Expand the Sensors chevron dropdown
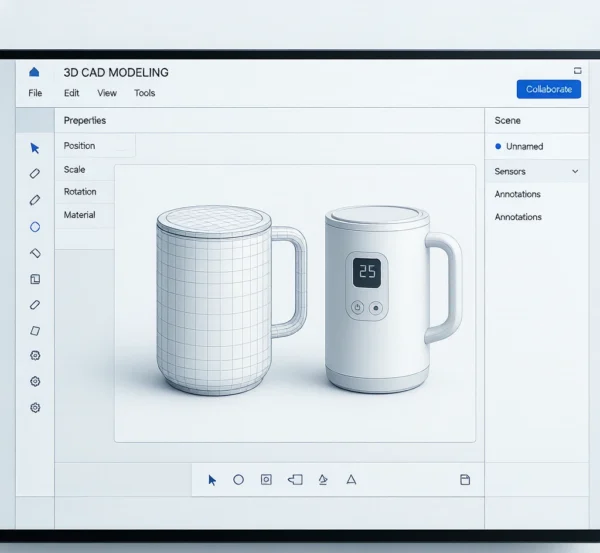600x553 pixels. (575, 171)
